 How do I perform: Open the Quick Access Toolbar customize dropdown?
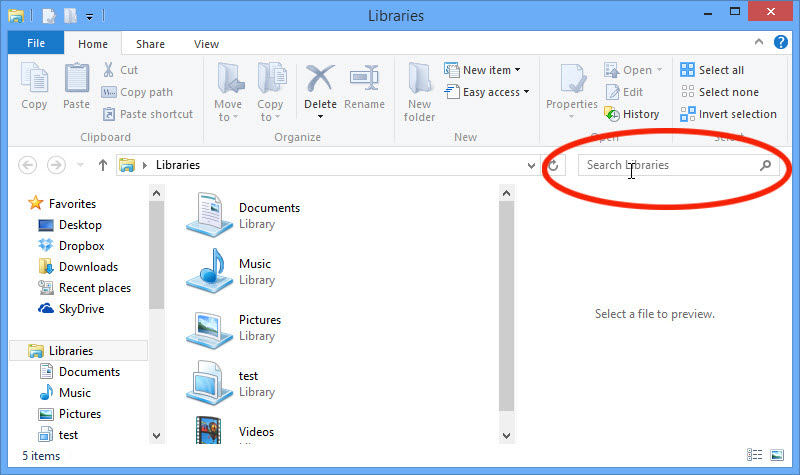(x=89, y=17)
